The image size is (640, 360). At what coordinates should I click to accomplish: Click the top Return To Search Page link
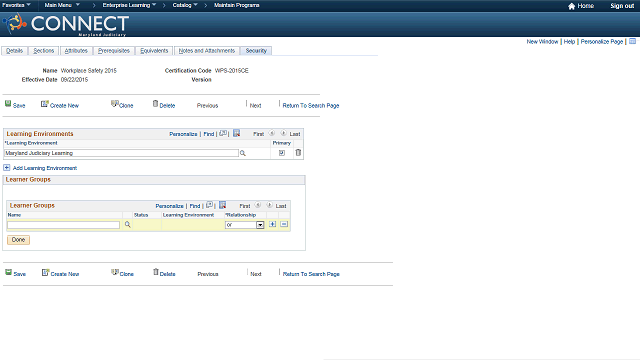[311, 106]
